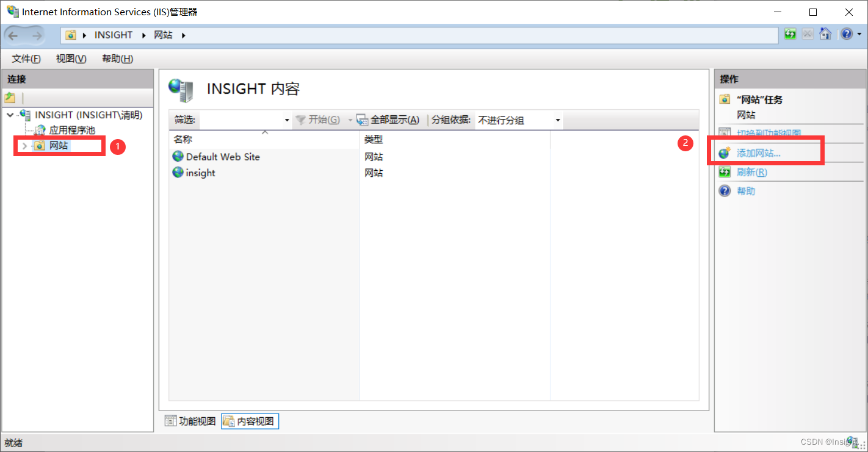Viewport: 868px width, 452px height.
Task: Click the 刷新(R) link in Actions
Action: (x=752, y=172)
